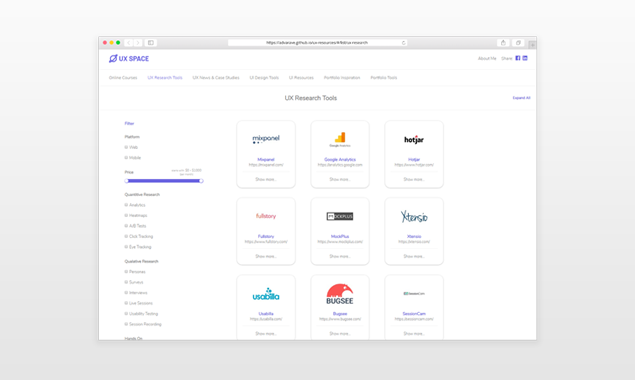Open the Portfolio Tools tab

click(x=384, y=78)
